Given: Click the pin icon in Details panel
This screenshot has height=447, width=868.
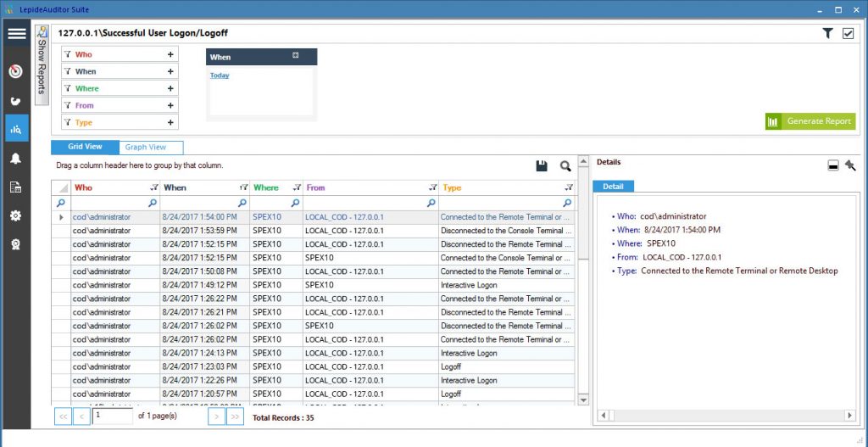Looking at the screenshot, I should click(850, 165).
